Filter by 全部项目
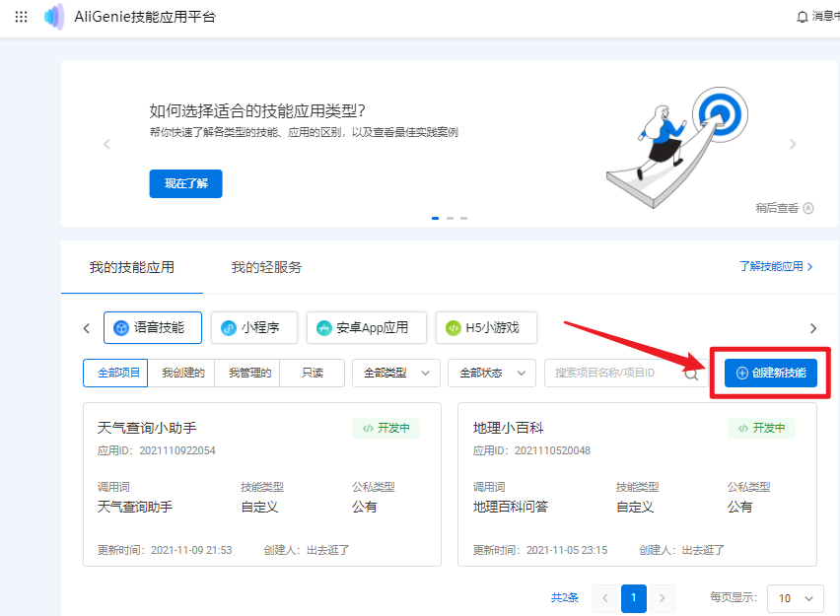 pyautogui.click(x=115, y=373)
